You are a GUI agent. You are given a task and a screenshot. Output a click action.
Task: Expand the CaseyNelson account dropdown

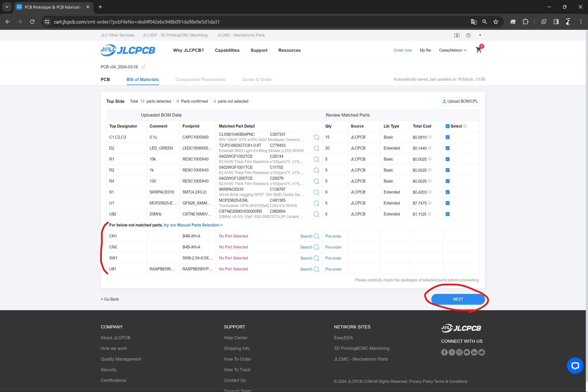453,50
